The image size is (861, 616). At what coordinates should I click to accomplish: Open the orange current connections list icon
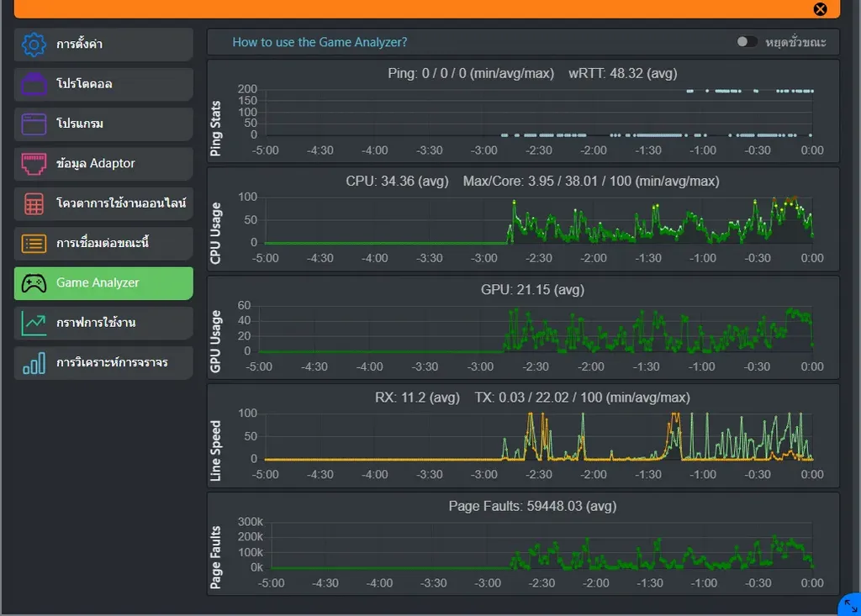click(34, 243)
